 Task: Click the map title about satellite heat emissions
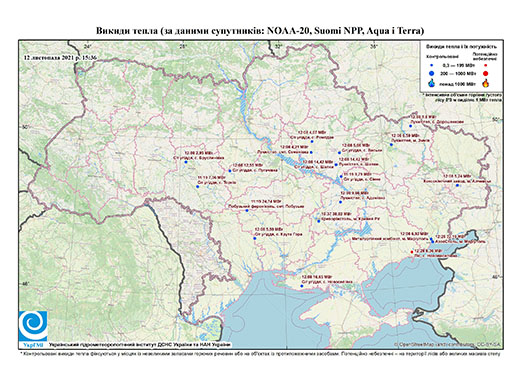[260, 31]
